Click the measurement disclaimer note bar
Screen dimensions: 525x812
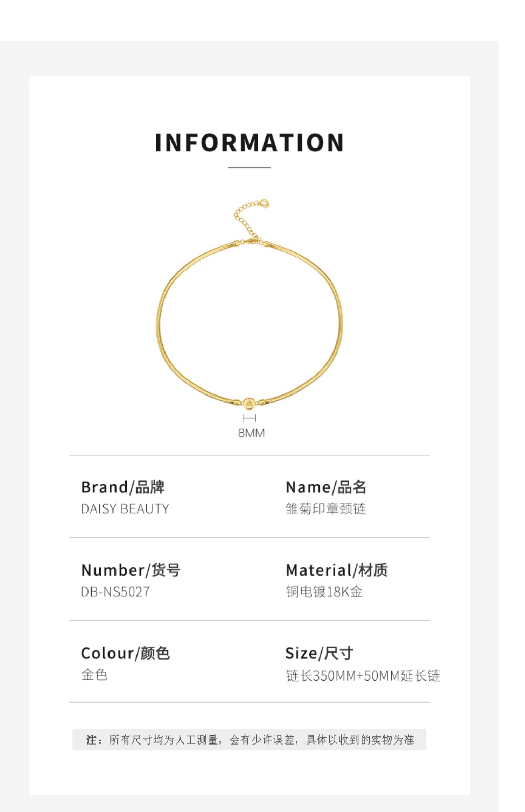point(249,740)
